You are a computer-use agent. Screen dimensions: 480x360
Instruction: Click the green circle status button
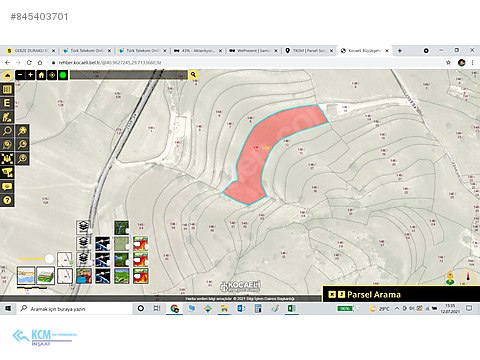(x=63, y=75)
